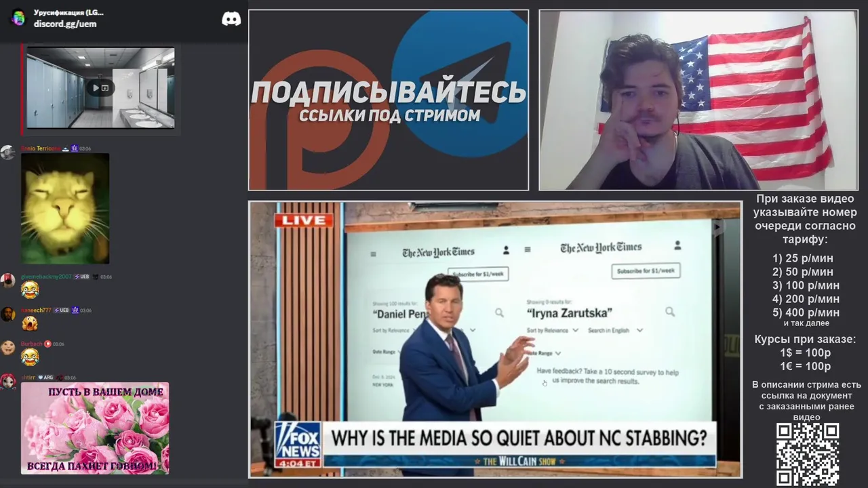Click the Discord logo icon
868x488 pixels.
(231, 19)
